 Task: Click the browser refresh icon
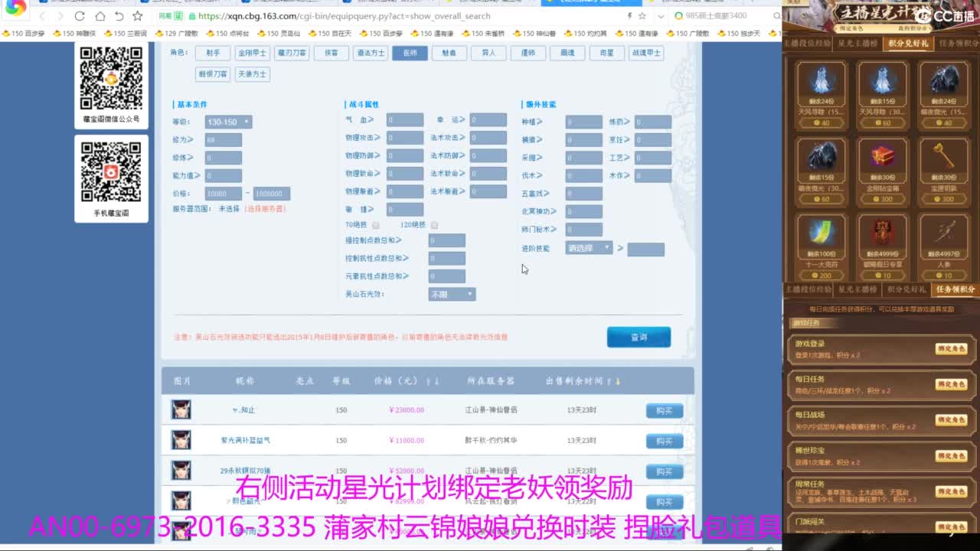click(80, 16)
